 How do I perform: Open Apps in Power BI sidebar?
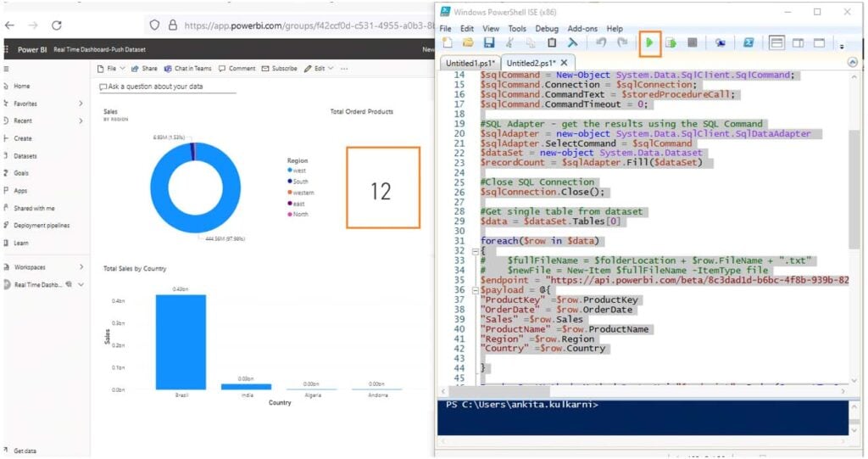point(20,191)
